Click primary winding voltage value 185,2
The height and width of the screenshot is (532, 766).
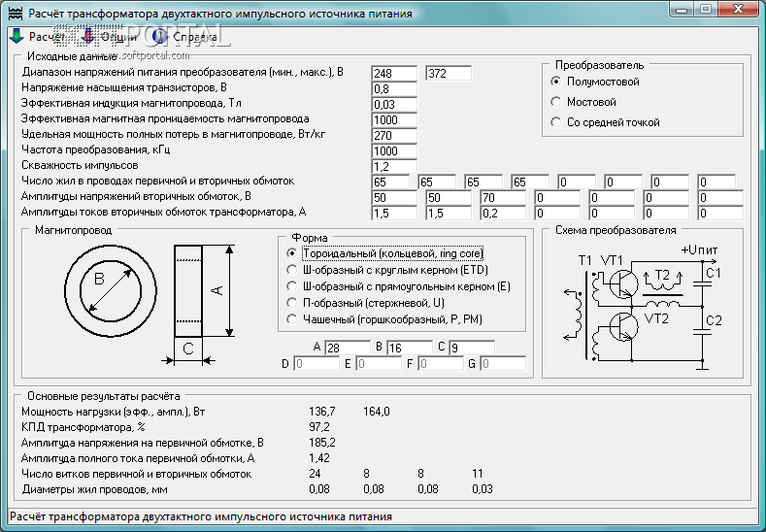(x=322, y=443)
